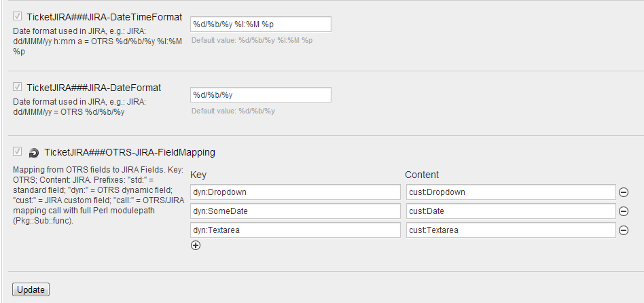644x303 pixels.
Task: Disable the OTRS-JIRA-FieldMapping checkbox
Action: coord(18,151)
